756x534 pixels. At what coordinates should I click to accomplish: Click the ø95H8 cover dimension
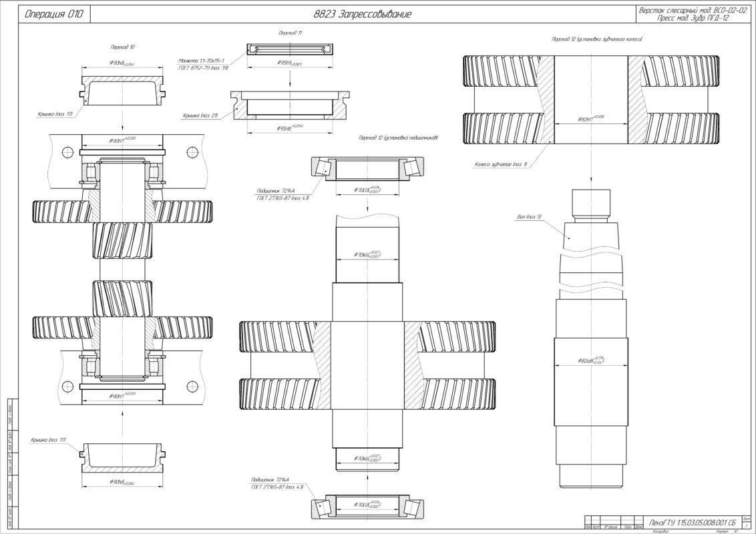click(x=289, y=127)
